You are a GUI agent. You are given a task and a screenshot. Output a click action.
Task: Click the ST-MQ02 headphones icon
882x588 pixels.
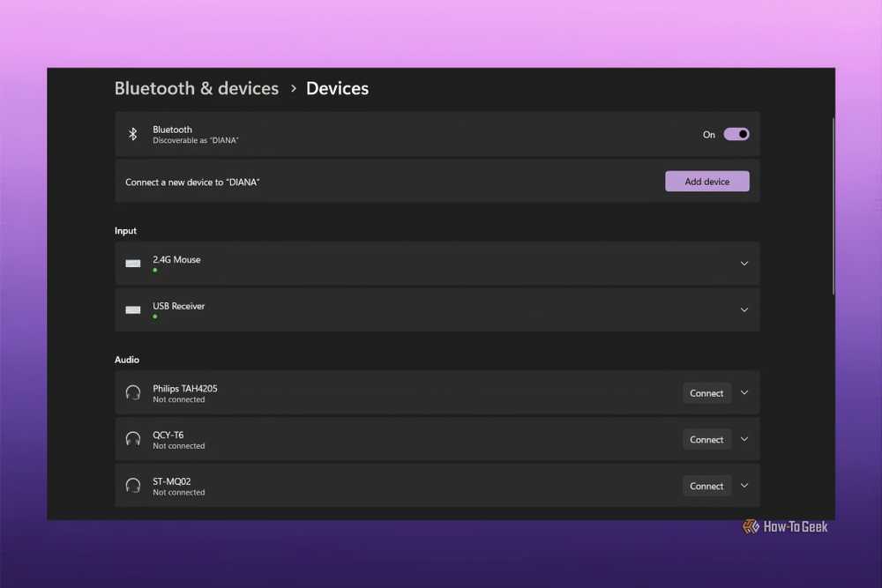click(133, 486)
